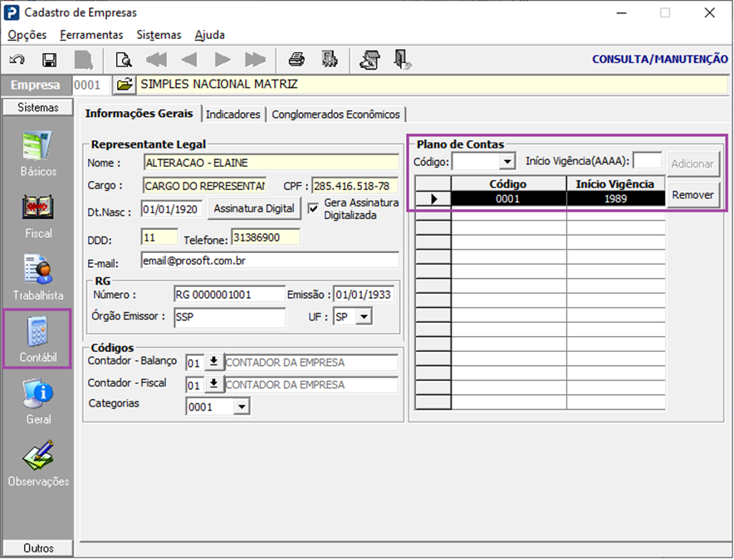Screen dimensions: 734x560
Task: Switch to the Indicadores tab
Action: pyautogui.click(x=233, y=114)
